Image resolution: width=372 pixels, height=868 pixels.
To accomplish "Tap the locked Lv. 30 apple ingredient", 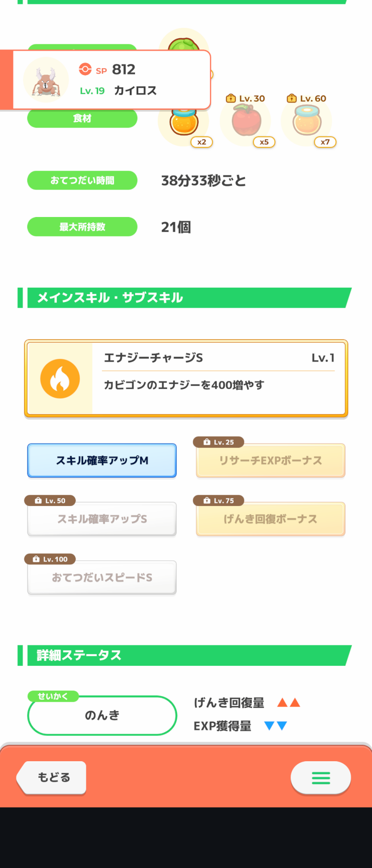I will coord(247,122).
